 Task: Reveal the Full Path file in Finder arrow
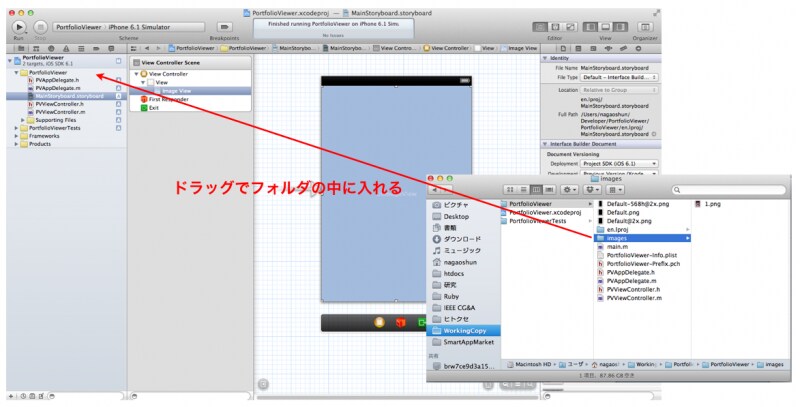654,135
